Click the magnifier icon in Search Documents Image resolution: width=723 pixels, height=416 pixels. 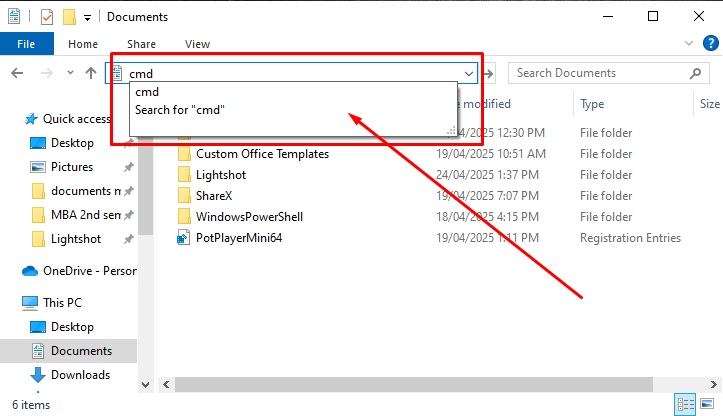pos(696,73)
